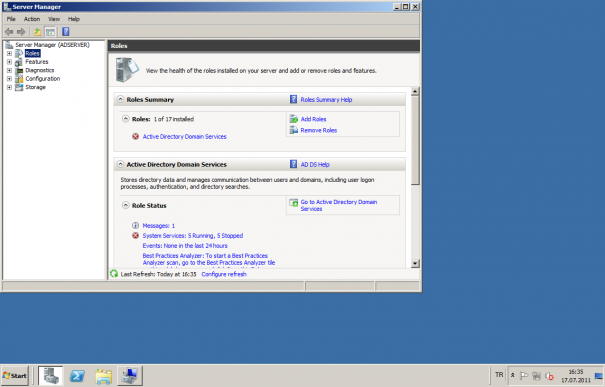Open the View menu

click(x=54, y=19)
